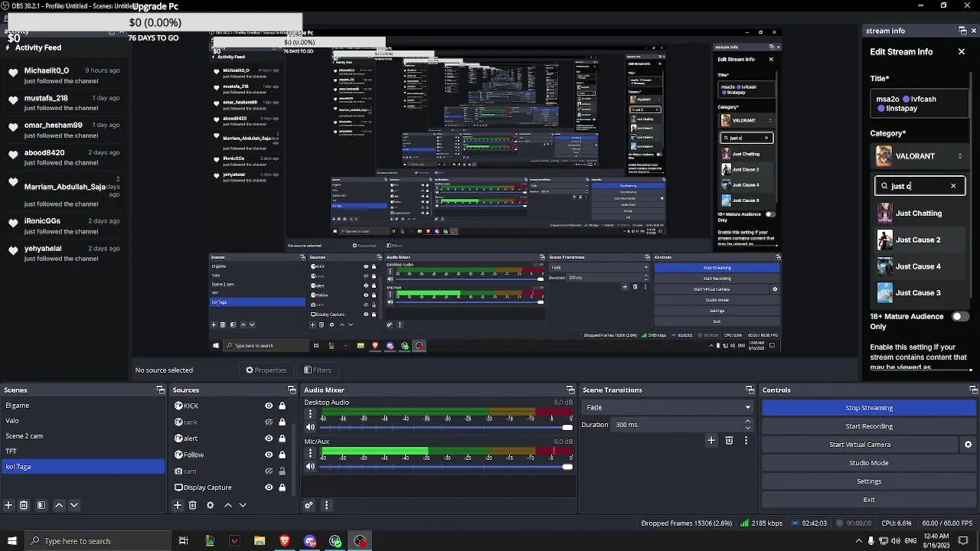Choose Just Chatting from category results

coord(920,214)
